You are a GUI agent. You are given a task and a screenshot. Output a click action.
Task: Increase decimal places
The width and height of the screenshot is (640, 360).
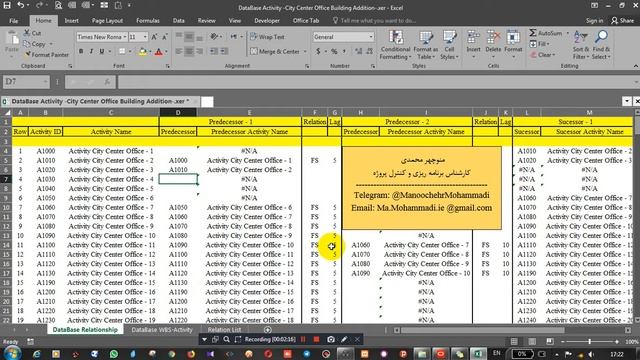coord(358,51)
